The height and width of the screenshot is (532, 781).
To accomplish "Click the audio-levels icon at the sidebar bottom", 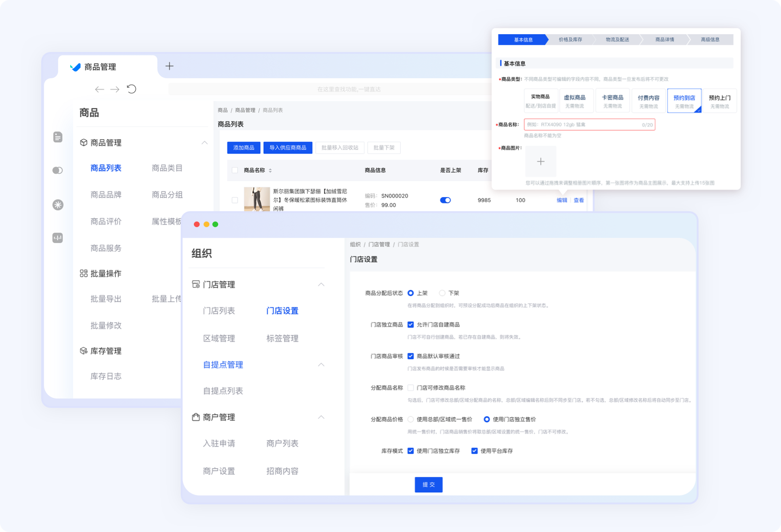I will (58, 238).
